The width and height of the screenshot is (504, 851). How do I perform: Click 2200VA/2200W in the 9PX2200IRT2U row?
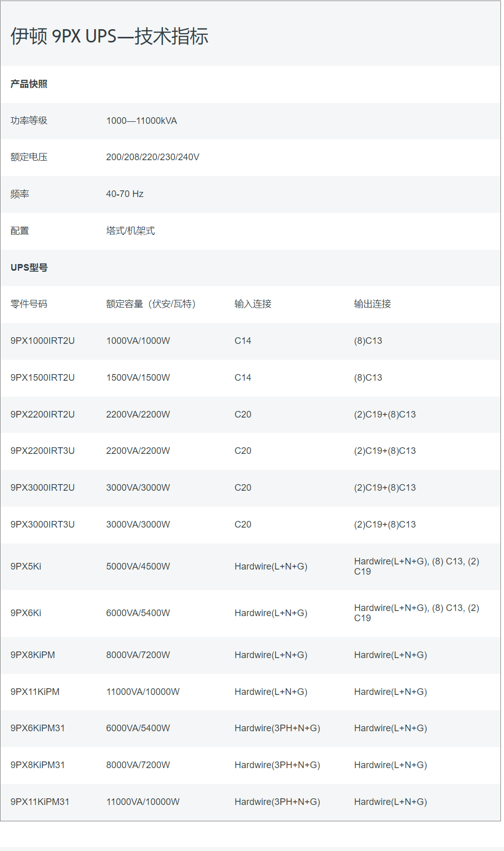(138, 414)
